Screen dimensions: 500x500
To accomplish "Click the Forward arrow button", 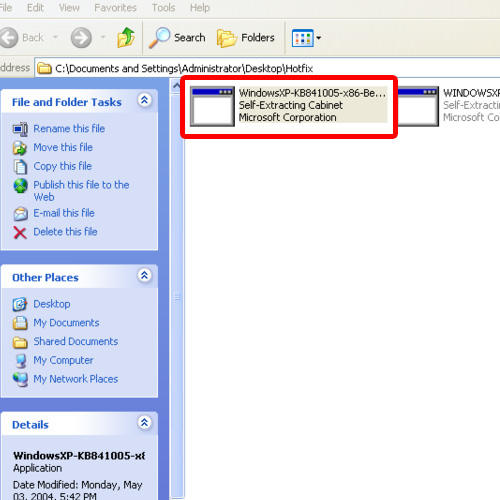I will [81, 37].
